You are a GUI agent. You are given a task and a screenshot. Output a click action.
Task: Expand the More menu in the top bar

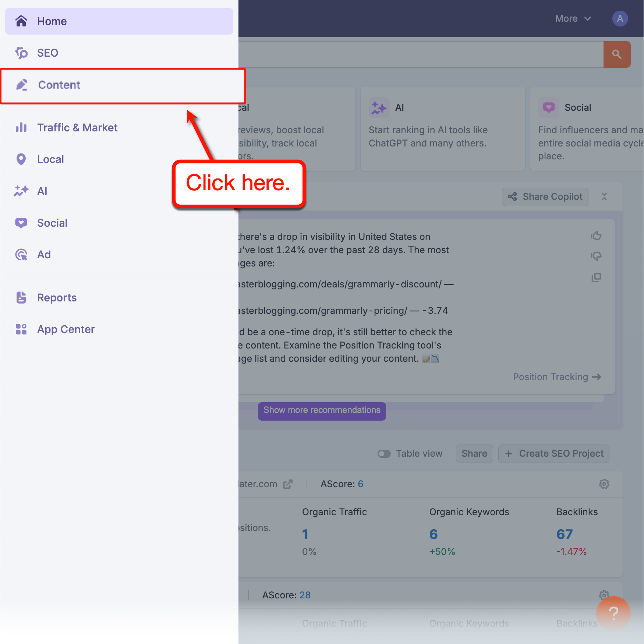pos(573,18)
